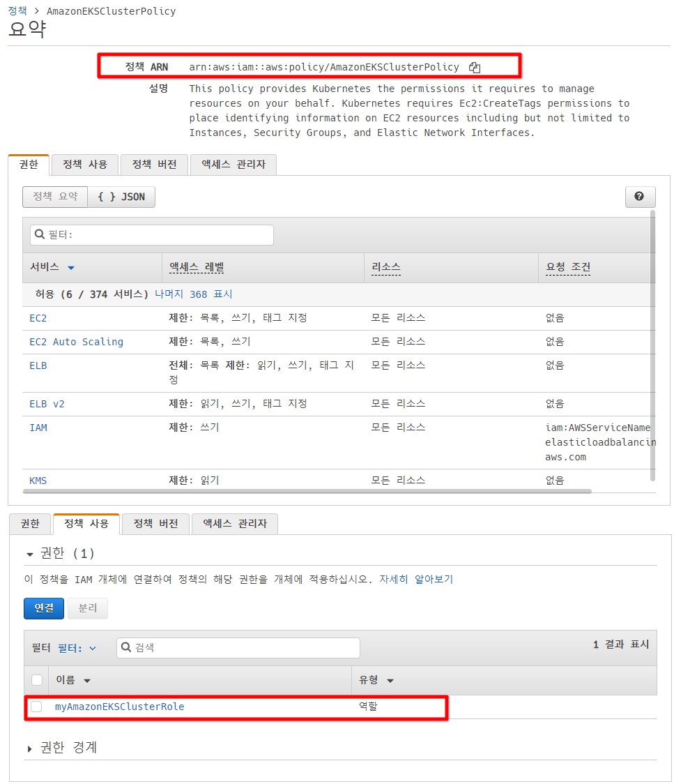Select the policy ARN text value

pos(324,67)
